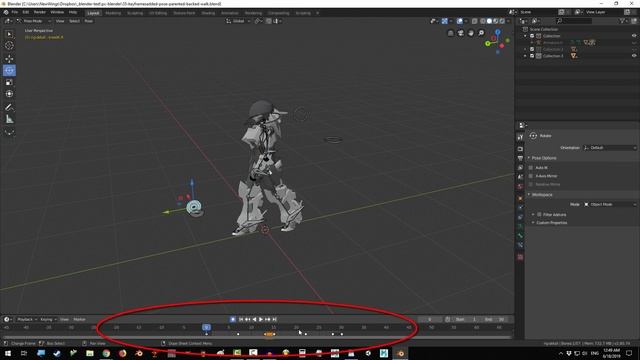This screenshot has height=360, width=640.
Task: Click the Blender logo menu icon
Action: click(6, 13)
